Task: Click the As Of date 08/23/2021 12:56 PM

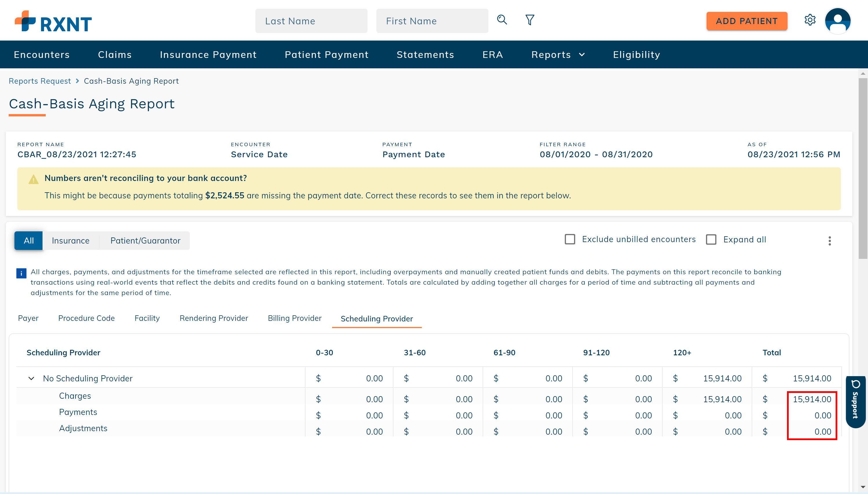Action: coord(794,155)
